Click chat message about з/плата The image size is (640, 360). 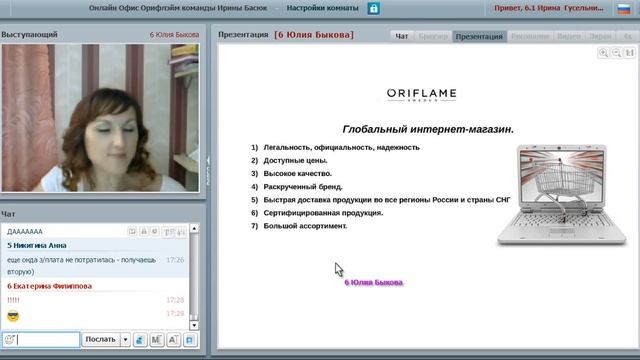pos(81,266)
